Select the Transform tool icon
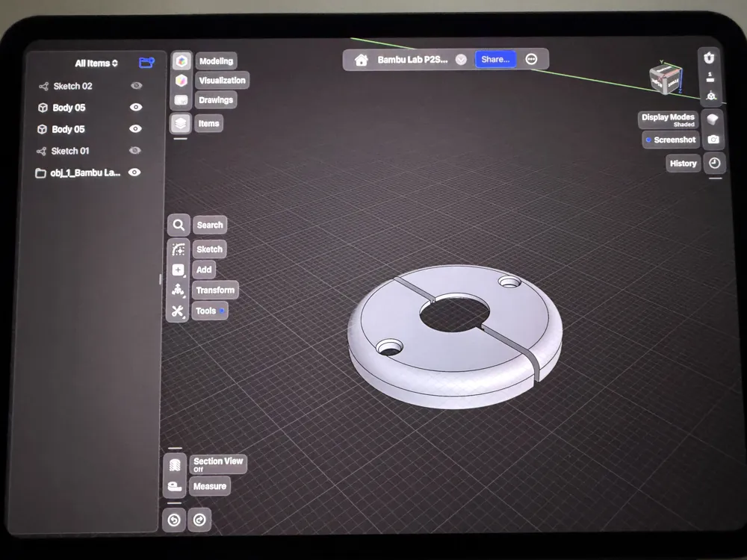Screen dimensions: 747x560 click(x=179, y=290)
